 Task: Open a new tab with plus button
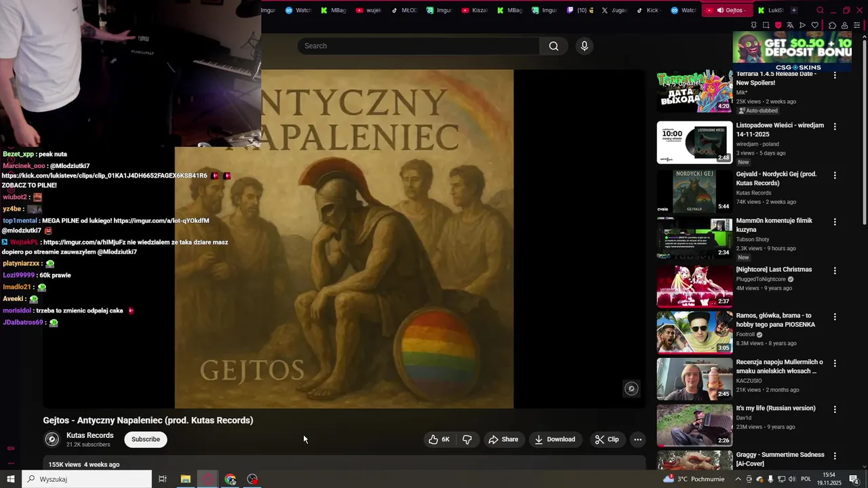794,10
